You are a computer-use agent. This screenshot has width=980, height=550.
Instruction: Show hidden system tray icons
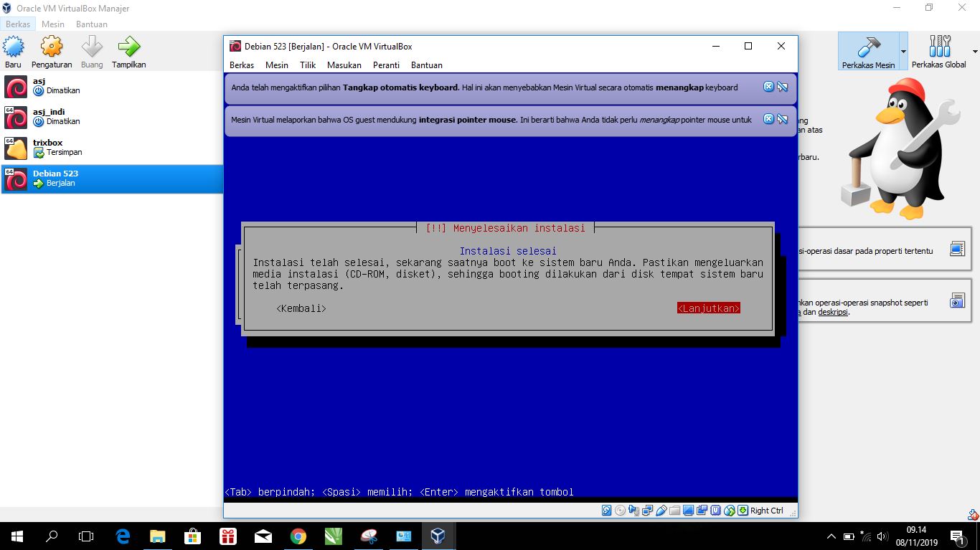point(831,536)
